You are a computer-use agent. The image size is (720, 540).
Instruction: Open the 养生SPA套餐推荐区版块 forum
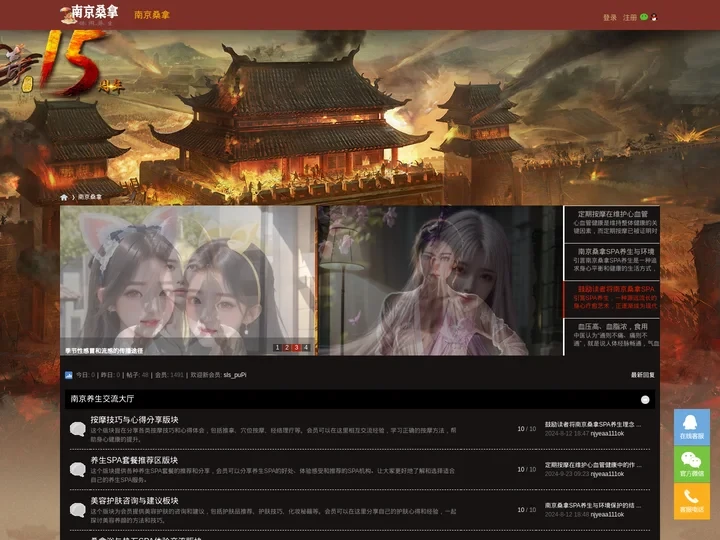pos(134,460)
